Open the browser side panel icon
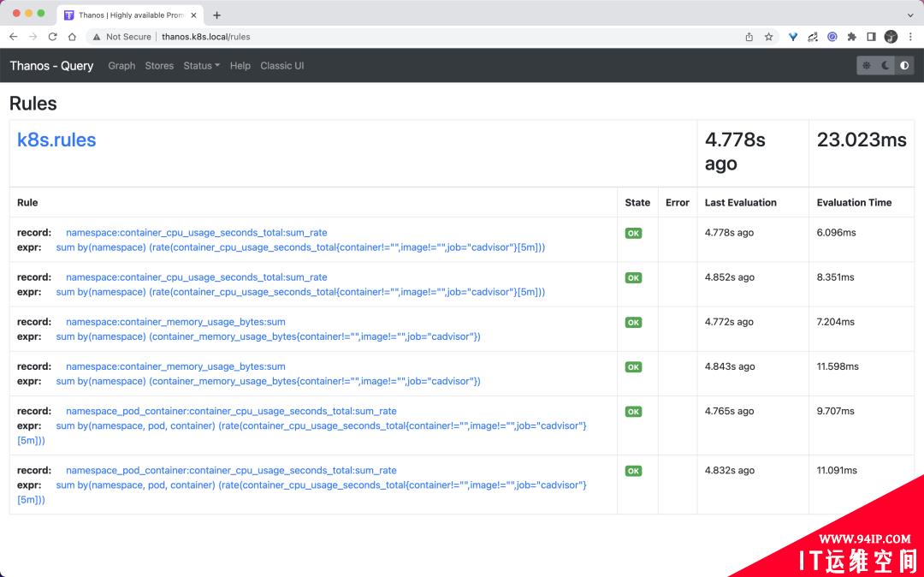The image size is (924, 577). pyautogui.click(x=871, y=37)
